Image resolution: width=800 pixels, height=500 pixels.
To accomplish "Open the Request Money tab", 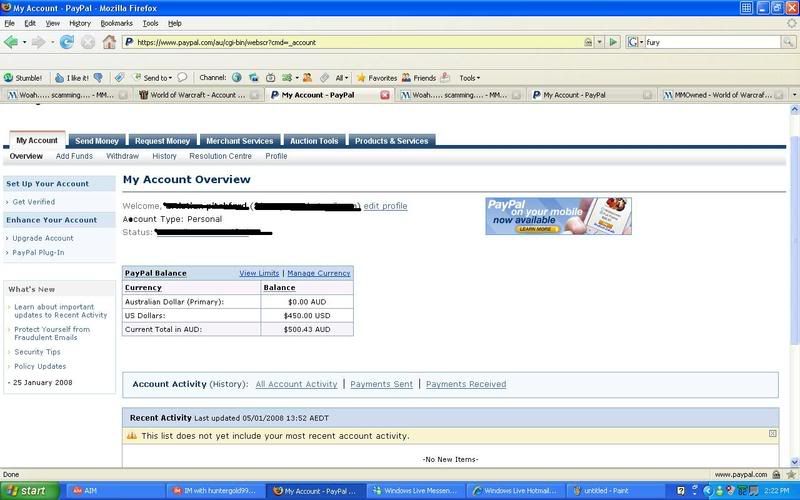I will pyautogui.click(x=162, y=141).
